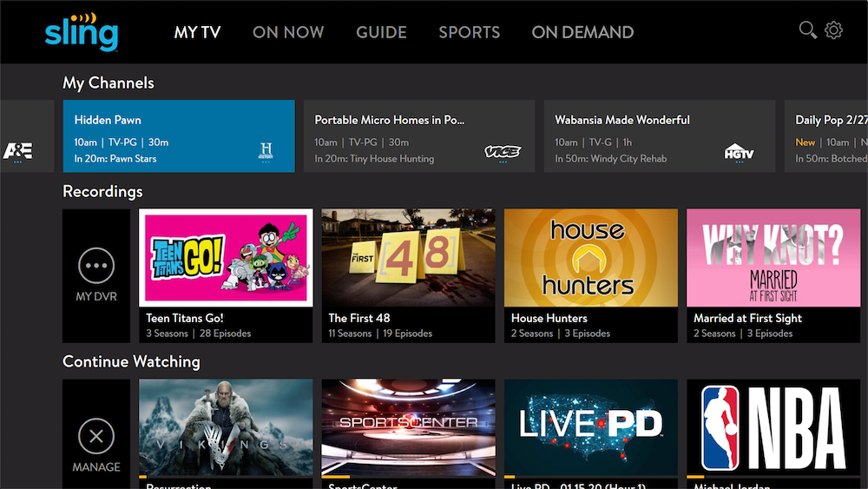Image resolution: width=868 pixels, height=489 pixels.
Task: Open the GUIDE tab
Action: click(x=381, y=32)
